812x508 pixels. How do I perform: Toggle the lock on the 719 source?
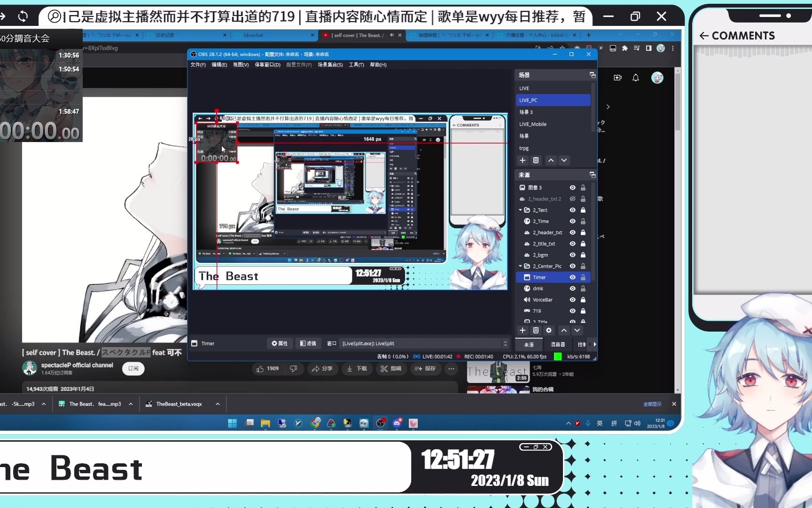pyautogui.click(x=583, y=311)
